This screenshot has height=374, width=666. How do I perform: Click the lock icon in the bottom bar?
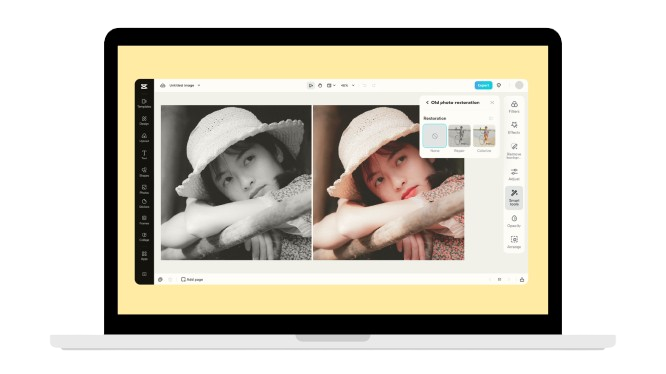pos(522,279)
